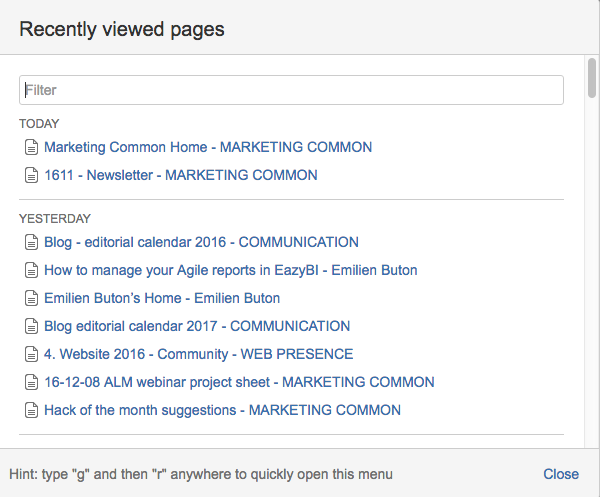Open Blog - editorial calendar 2016 link

(201, 242)
